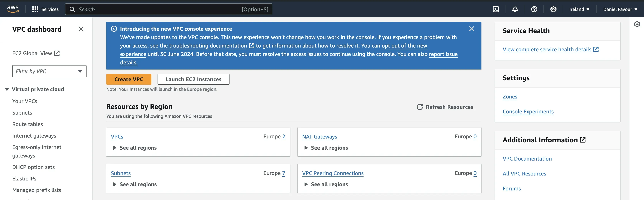This screenshot has width=644, height=200.
Task: Open Internet gateways page
Action: pos(34,136)
